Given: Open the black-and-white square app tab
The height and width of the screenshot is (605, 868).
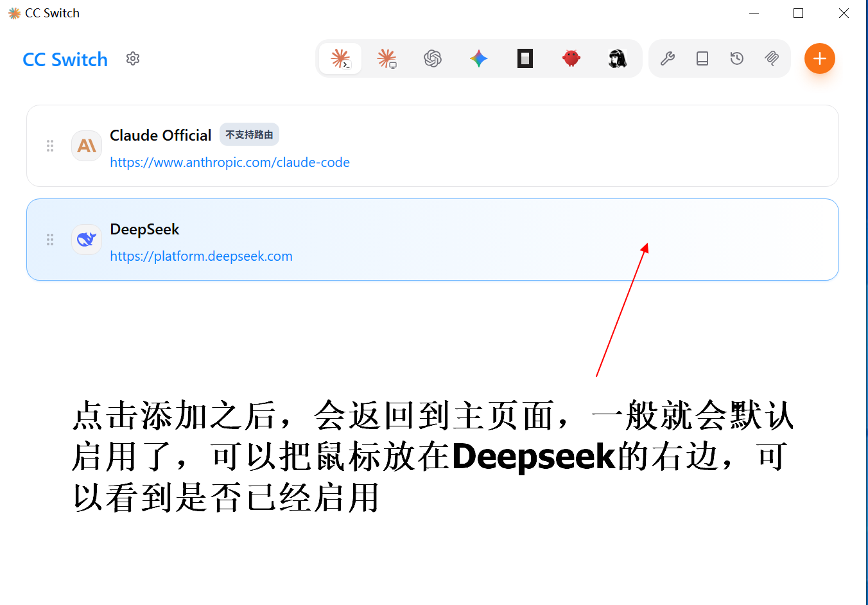Looking at the screenshot, I should [x=525, y=59].
